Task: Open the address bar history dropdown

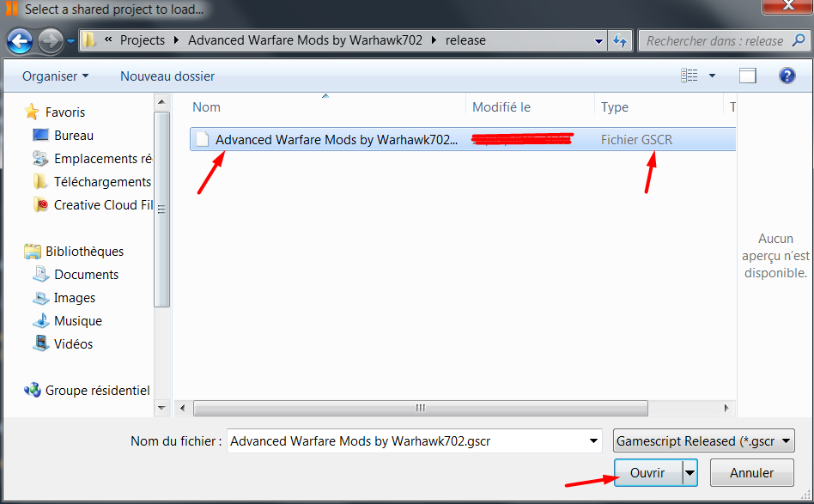Action: tap(598, 40)
